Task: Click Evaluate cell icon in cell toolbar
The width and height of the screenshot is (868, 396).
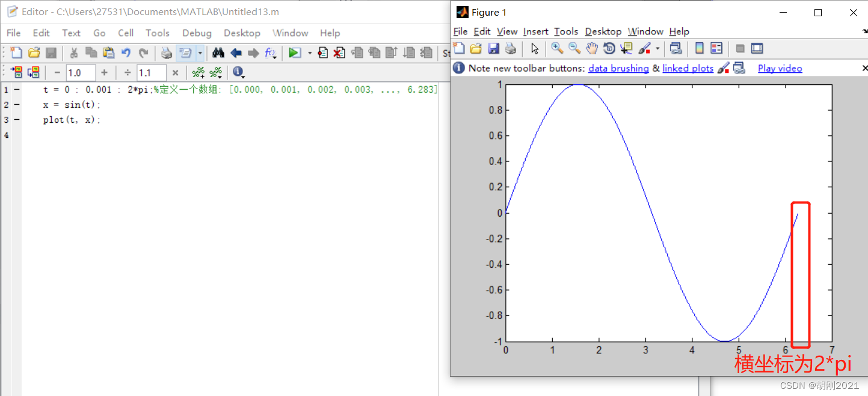Action: [17, 72]
